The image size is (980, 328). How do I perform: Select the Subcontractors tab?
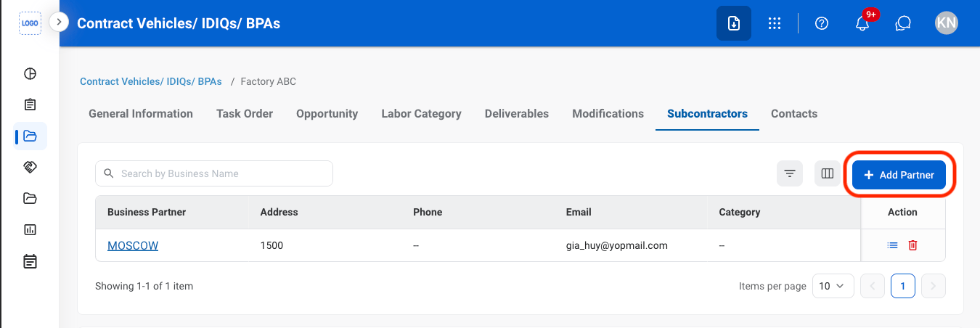[x=707, y=113]
